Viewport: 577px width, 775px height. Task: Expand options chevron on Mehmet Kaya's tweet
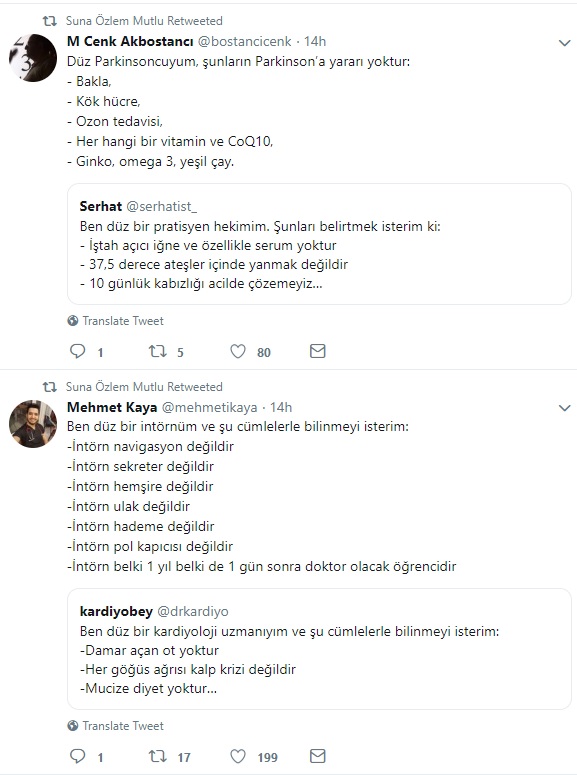[565, 408]
